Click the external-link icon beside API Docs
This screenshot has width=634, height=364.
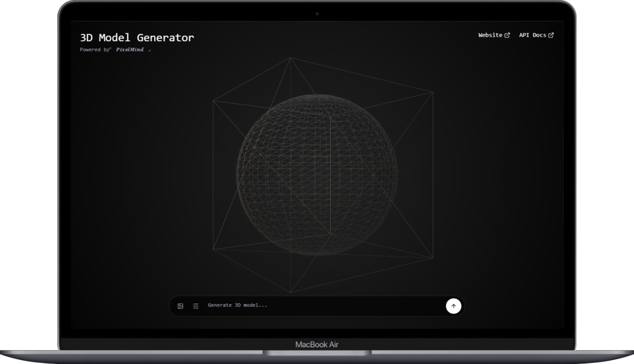pyautogui.click(x=551, y=35)
